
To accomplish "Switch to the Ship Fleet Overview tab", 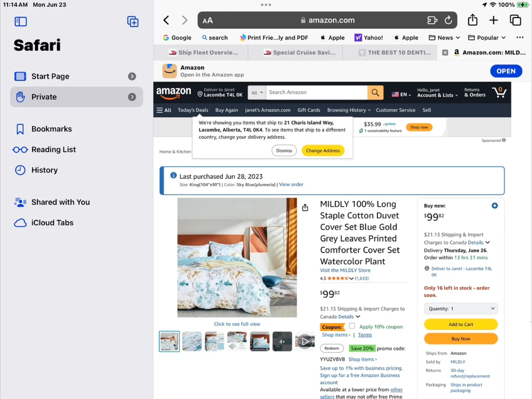I will pyautogui.click(x=203, y=52).
